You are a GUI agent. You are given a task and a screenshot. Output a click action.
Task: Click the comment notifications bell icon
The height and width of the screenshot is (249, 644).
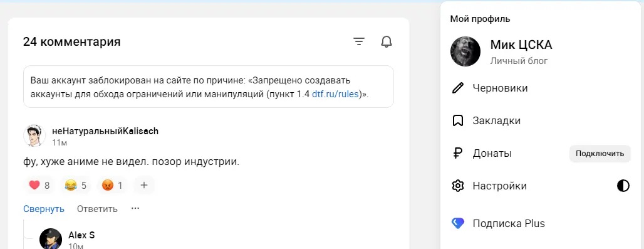click(x=387, y=41)
